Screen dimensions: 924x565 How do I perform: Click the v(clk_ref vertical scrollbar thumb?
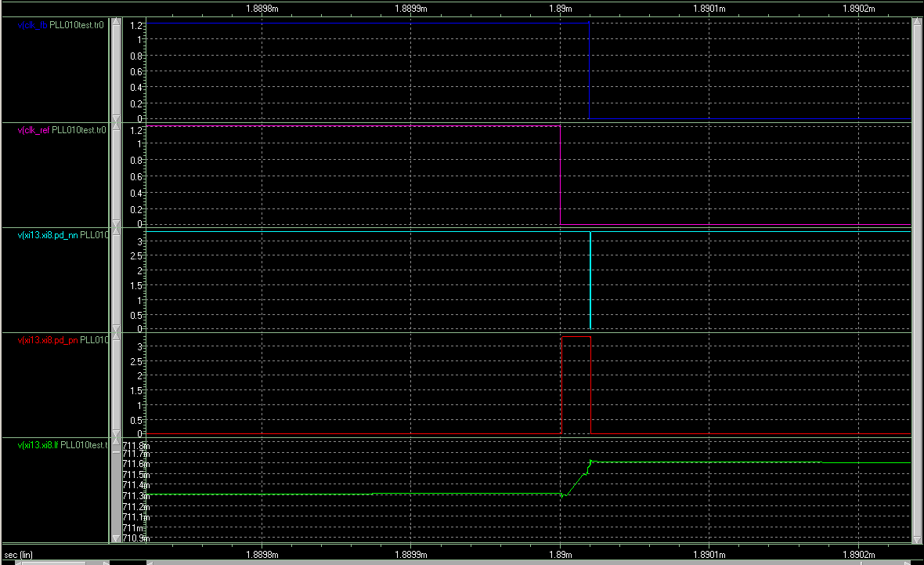point(116,176)
